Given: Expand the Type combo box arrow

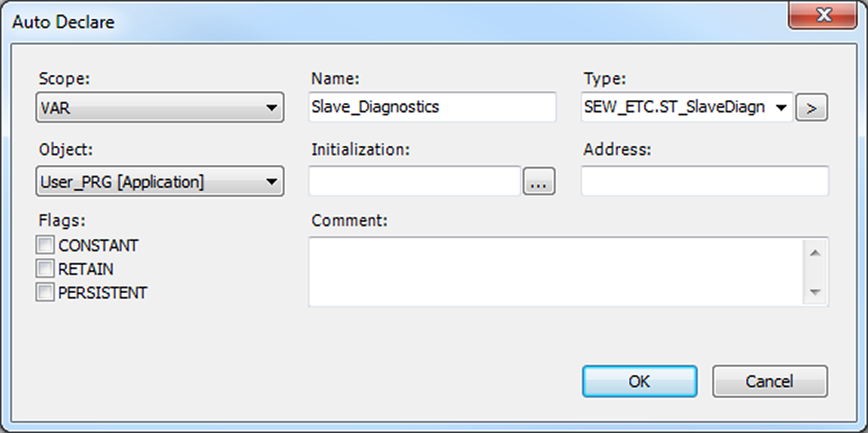Looking at the screenshot, I should click(782, 108).
